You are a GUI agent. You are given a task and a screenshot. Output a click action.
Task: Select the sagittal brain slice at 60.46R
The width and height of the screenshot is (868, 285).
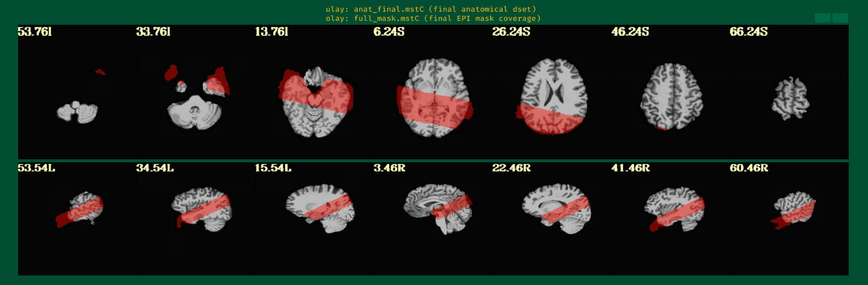click(794, 208)
